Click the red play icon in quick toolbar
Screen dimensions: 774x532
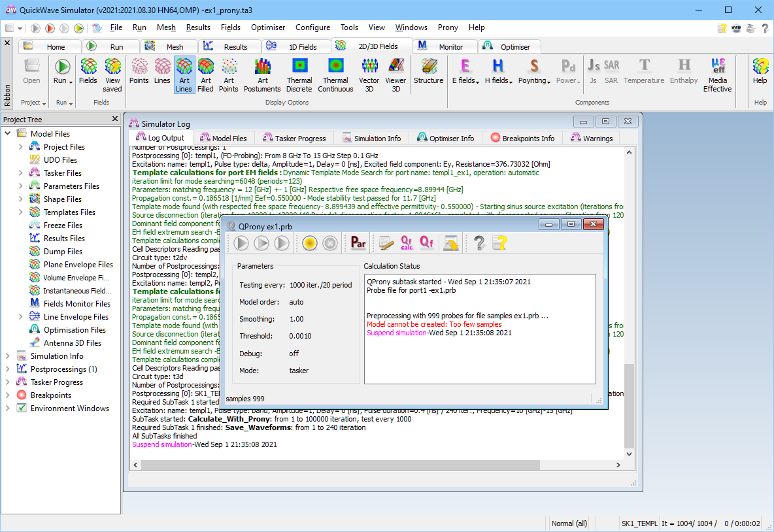point(50,28)
